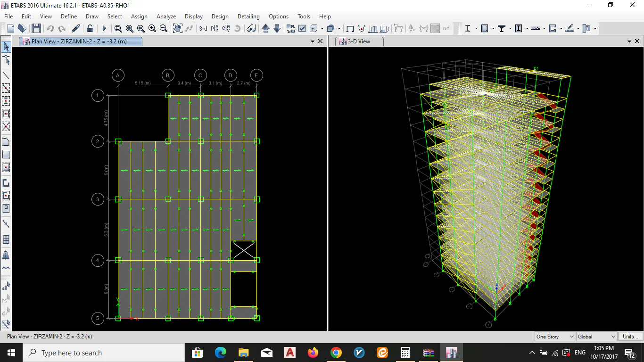Open Set Display Options checkbox icon

coord(302,29)
